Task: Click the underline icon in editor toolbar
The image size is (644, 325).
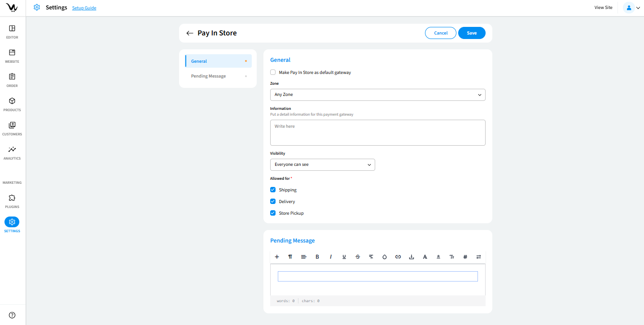Action: coord(344,257)
